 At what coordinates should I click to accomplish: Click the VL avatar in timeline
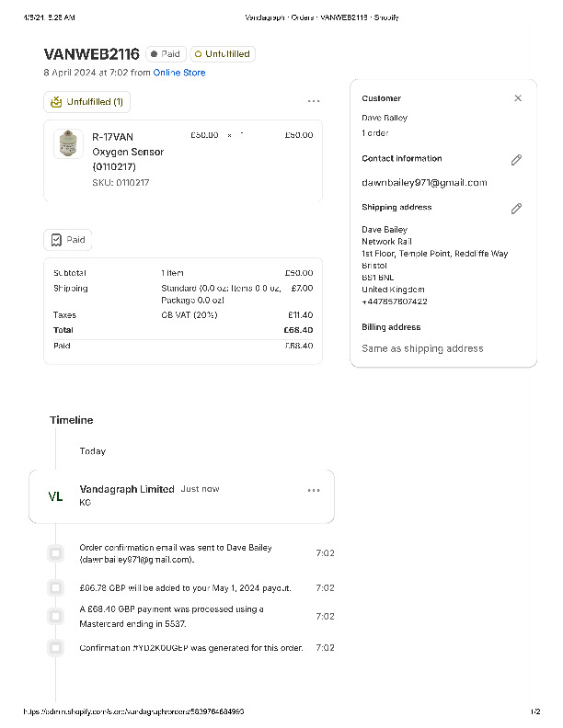[55, 496]
